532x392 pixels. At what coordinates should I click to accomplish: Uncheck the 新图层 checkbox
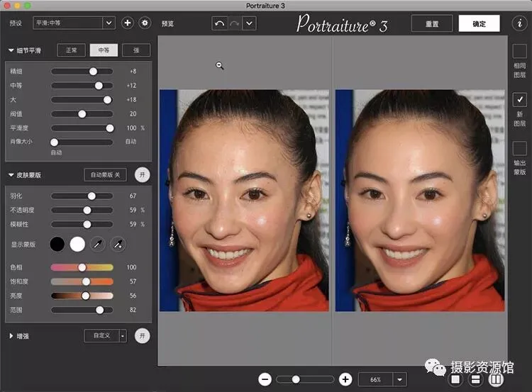(x=519, y=100)
